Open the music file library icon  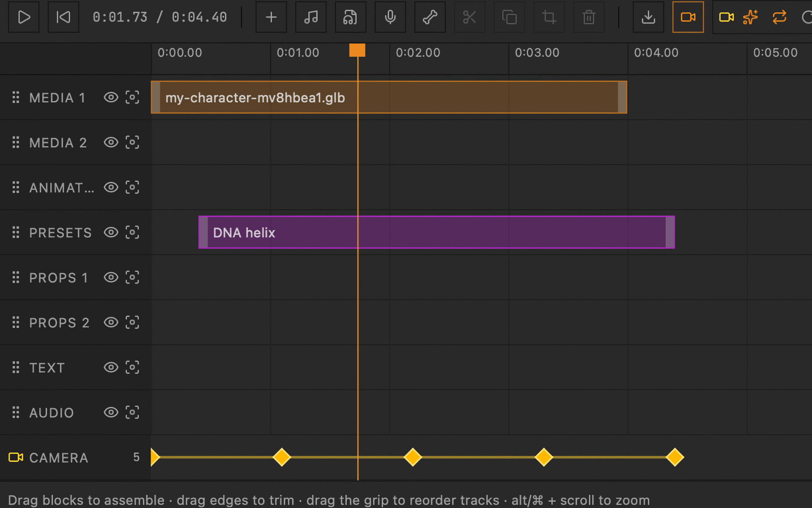(351, 17)
